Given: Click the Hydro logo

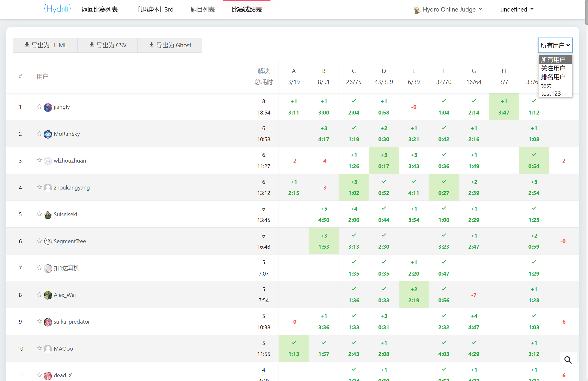Looking at the screenshot, I should 57,9.
